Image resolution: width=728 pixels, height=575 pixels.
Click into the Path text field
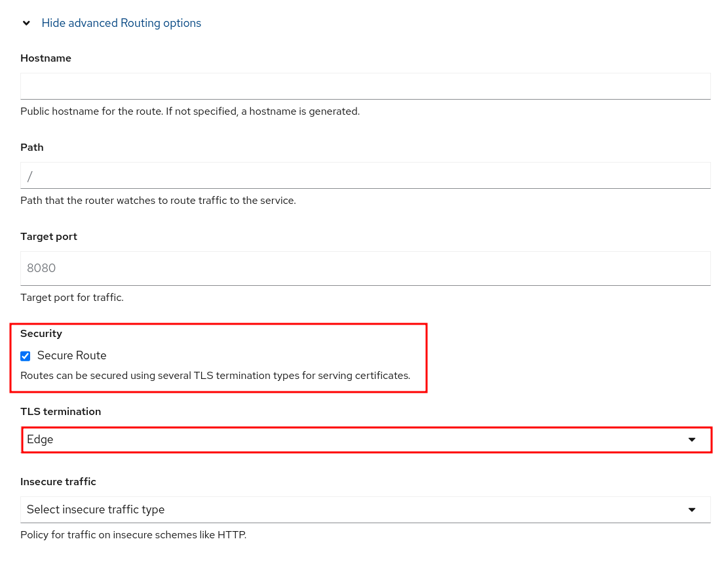pos(365,175)
